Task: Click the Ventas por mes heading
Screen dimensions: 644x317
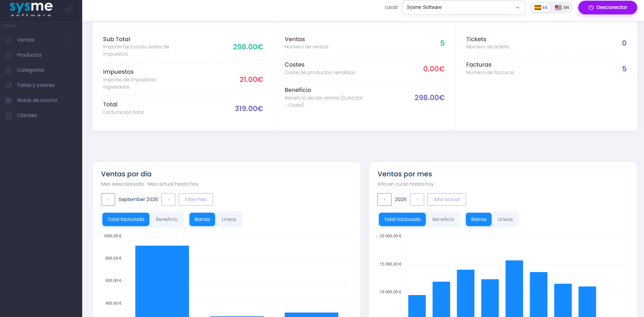Action: point(405,174)
